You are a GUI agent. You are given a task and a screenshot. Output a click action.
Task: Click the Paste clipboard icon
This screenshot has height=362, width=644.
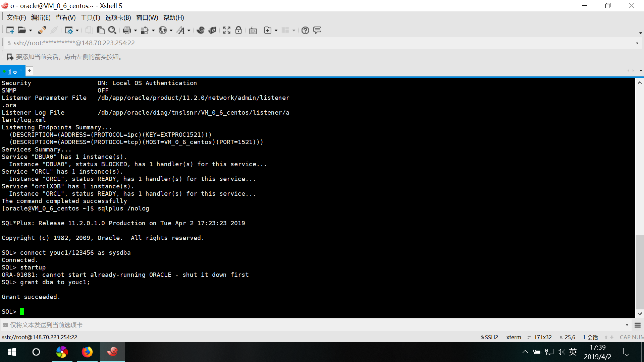(101, 31)
